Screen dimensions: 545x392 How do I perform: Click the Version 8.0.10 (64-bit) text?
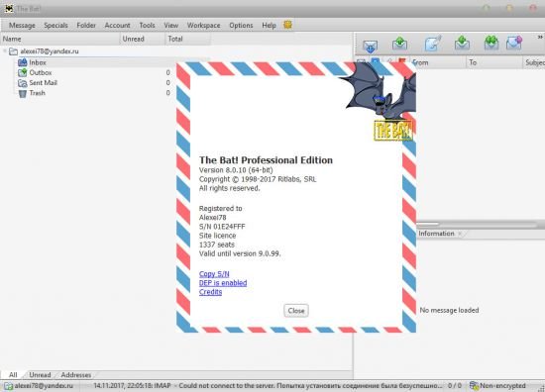pos(236,170)
